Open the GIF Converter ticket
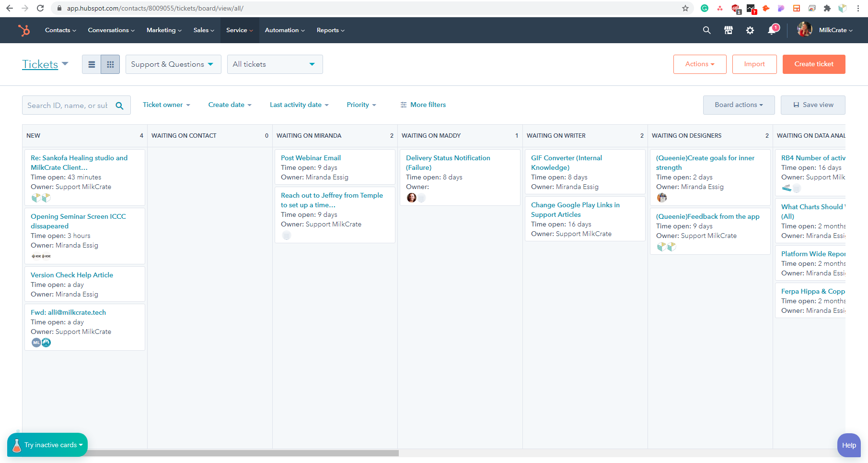This screenshot has width=868, height=463. point(566,163)
